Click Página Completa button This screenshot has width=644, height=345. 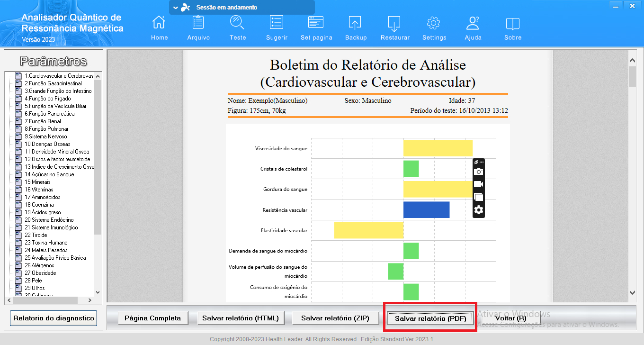pos(152,318)
